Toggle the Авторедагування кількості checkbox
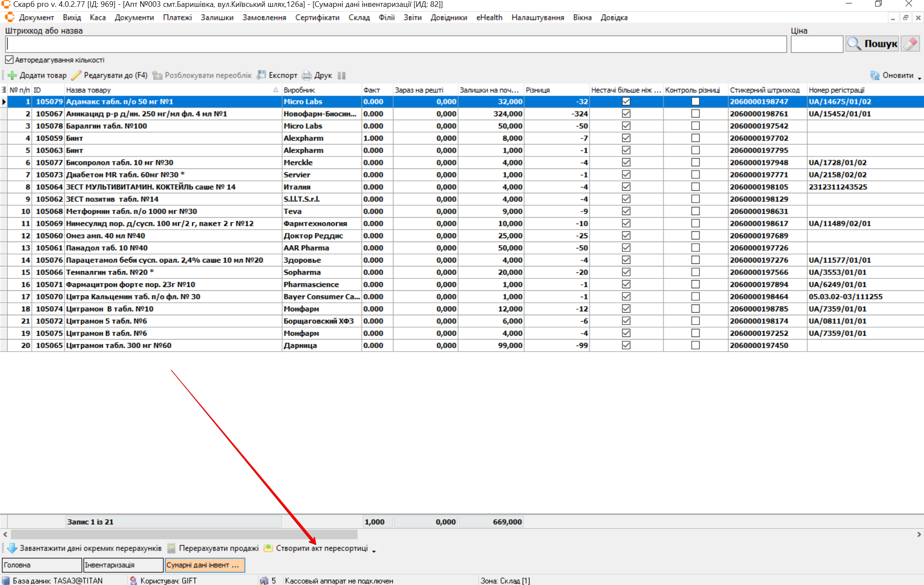This screenshot has height=585, width=924. [9, 60]
